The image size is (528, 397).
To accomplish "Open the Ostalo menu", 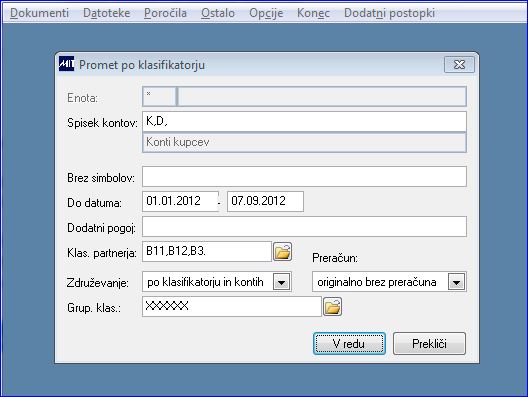I will click(218, 13).
